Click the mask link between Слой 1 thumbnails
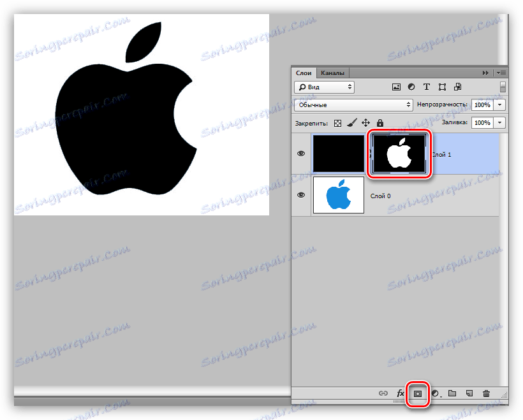This screenshot has width=523, height=420. pyautogui.click(x=369, y=154)
